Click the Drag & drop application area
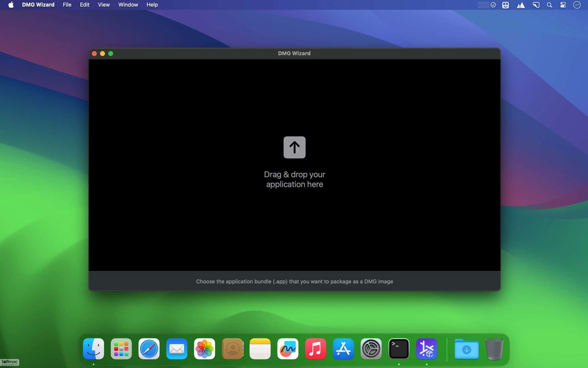 294,165
